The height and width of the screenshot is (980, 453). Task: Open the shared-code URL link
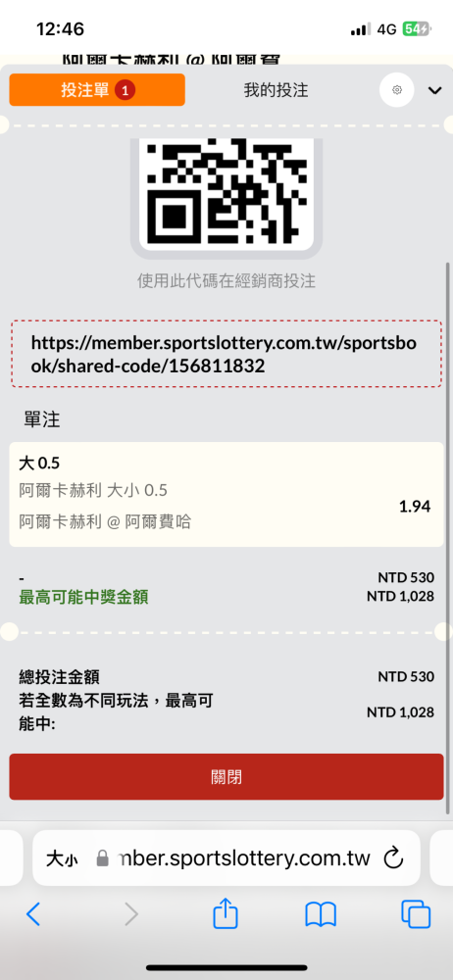[x=226, y=355]
